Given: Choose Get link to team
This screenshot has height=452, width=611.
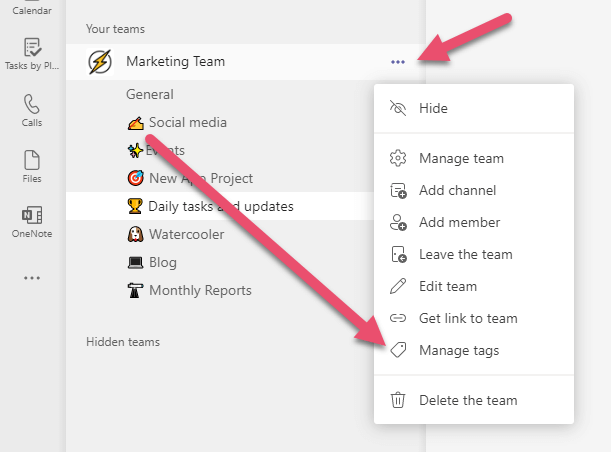Looking at the screenshot, I should (x=468, y=318).
